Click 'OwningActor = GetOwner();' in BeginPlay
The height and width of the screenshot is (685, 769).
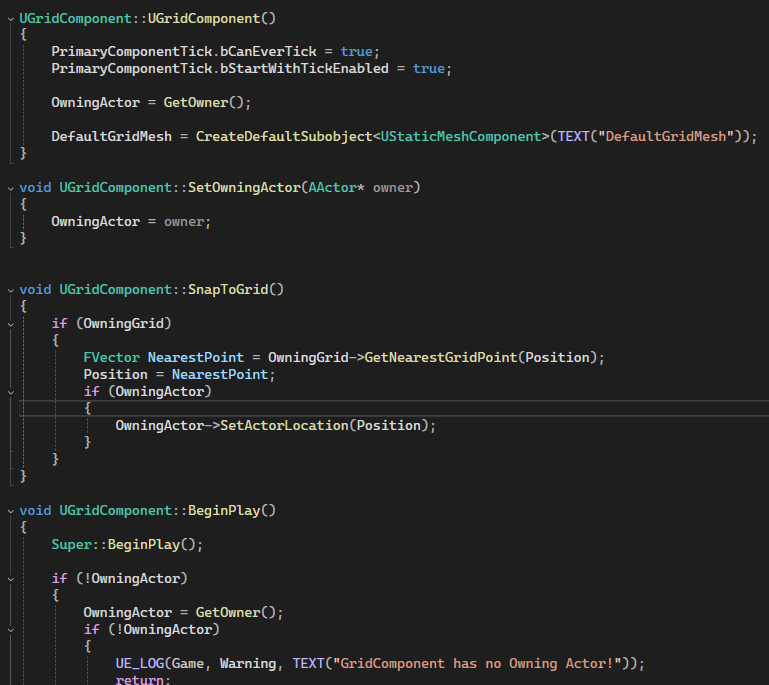point(183,612)
